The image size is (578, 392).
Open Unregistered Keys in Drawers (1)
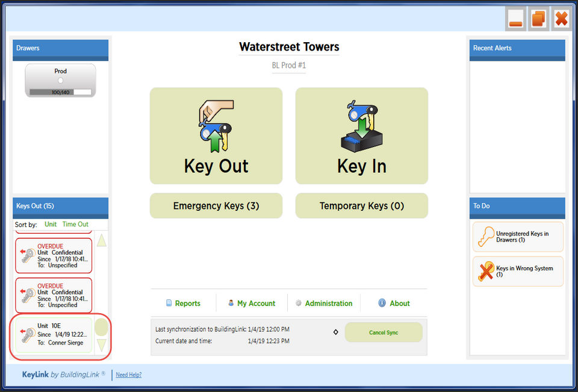click(x=518, y=237)
